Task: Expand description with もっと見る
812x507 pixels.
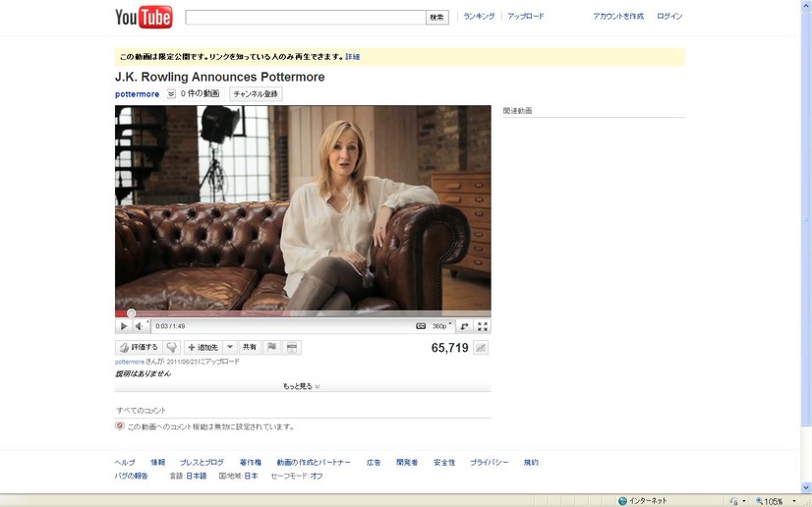Action: (x=302, y=386)
